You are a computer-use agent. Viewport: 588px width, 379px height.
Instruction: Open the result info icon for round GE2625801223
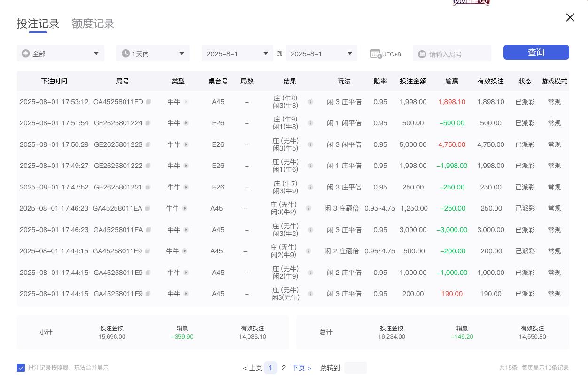click(x=310, y=144)
